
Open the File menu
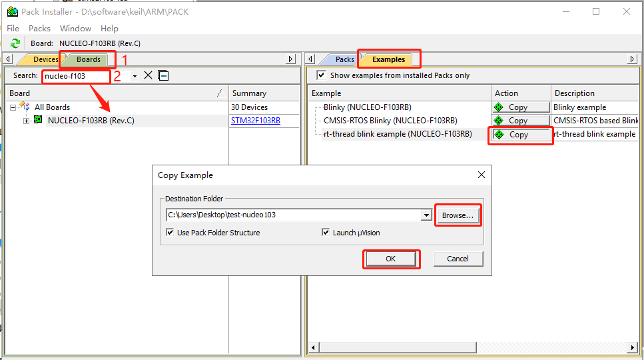[13, 29]
